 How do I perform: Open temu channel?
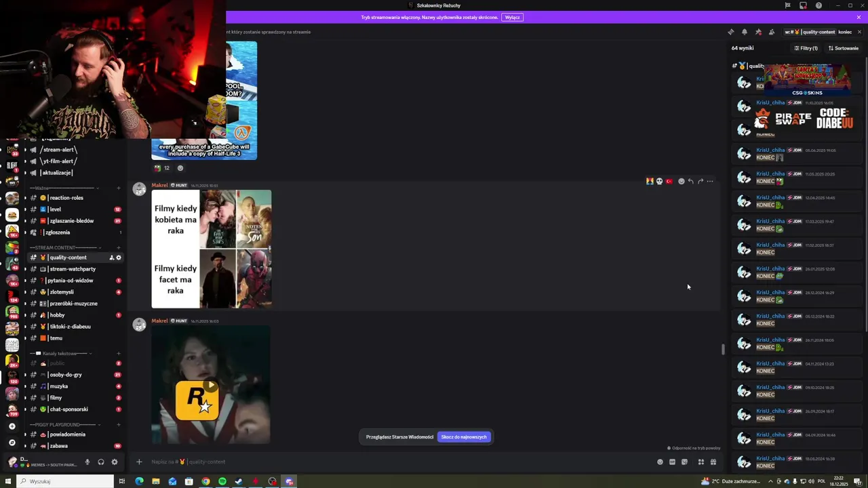(76, 338)
